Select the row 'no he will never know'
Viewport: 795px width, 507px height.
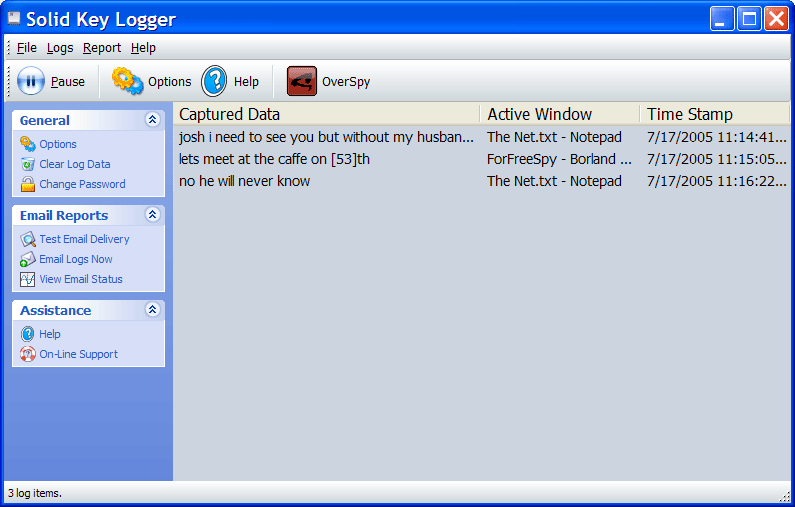[482, 181]
